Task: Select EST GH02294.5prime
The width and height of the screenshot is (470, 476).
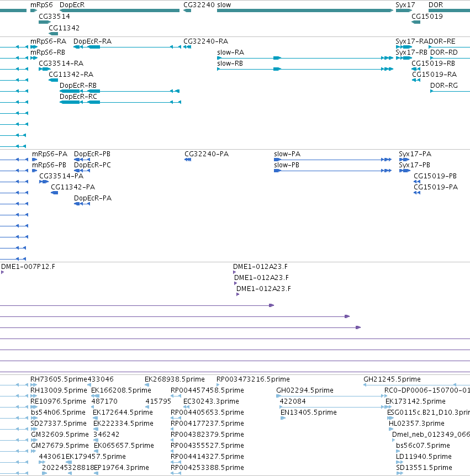Action: tap(305, 390)
